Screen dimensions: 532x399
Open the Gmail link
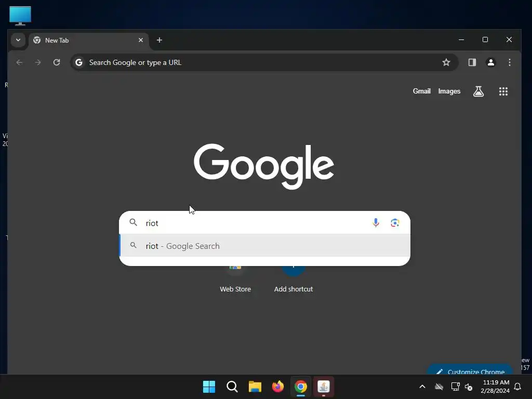[x=421, y=91]
